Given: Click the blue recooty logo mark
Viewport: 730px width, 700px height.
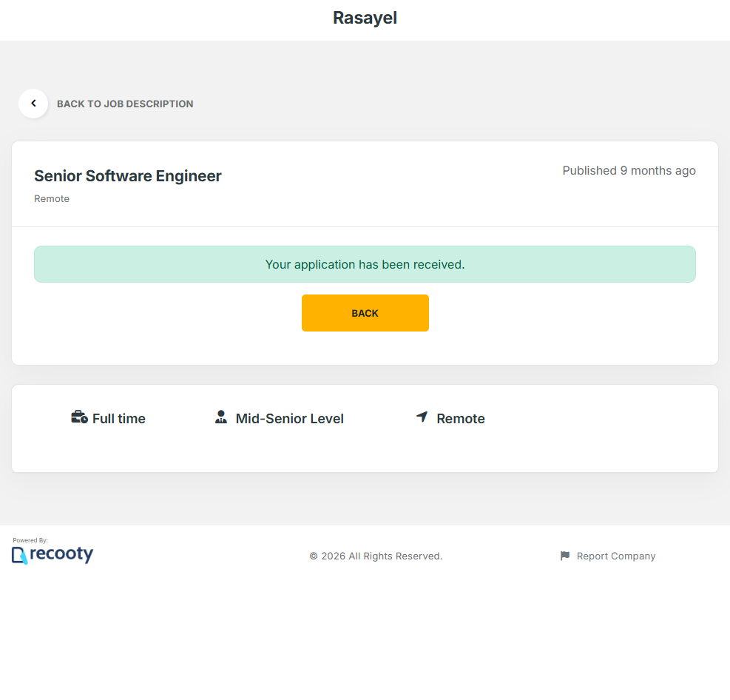Looking at the screenshot, I should point(19,556).
